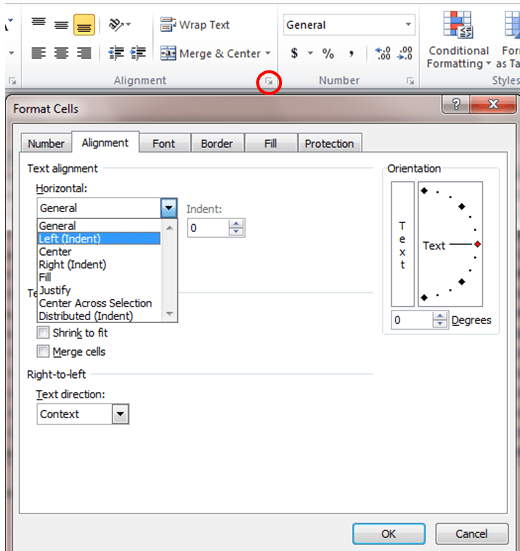The height and width of the screenshot is (551, 520).
Task: Click the Decrease Decimal icon
Action: pyautogui.click(x=405, y=53)
